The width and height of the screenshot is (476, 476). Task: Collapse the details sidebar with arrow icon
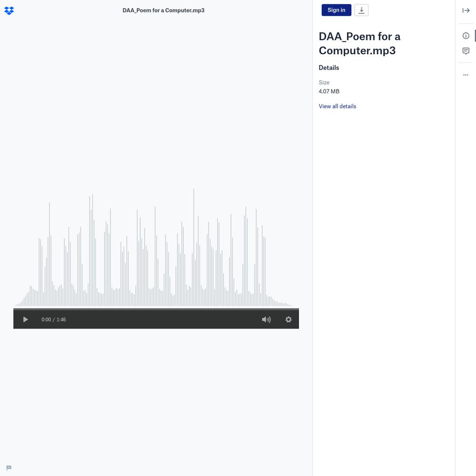tap(466, 10)
